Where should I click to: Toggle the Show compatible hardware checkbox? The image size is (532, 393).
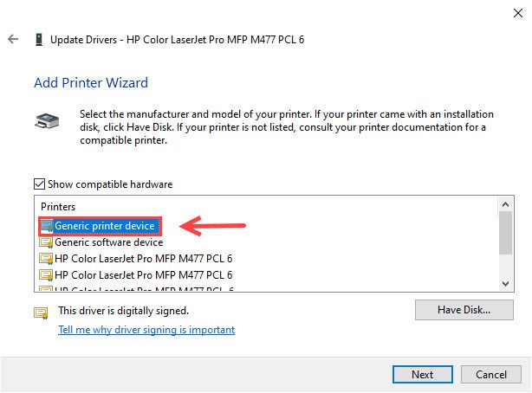39,184
